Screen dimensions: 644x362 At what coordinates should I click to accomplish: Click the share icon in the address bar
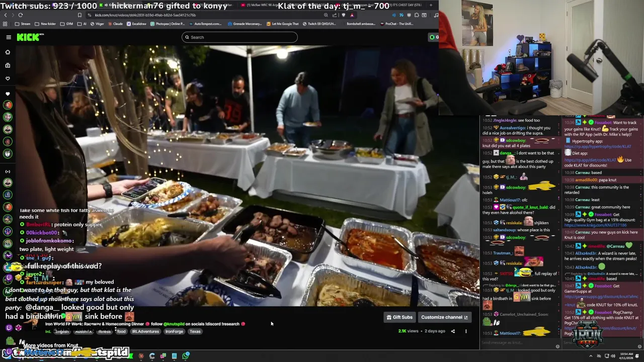(335, 15)
